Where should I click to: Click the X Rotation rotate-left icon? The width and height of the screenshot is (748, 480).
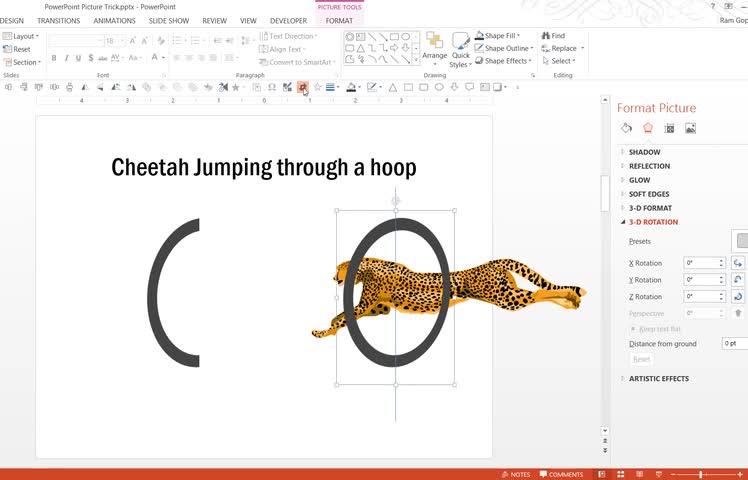(x=738, y=263)
